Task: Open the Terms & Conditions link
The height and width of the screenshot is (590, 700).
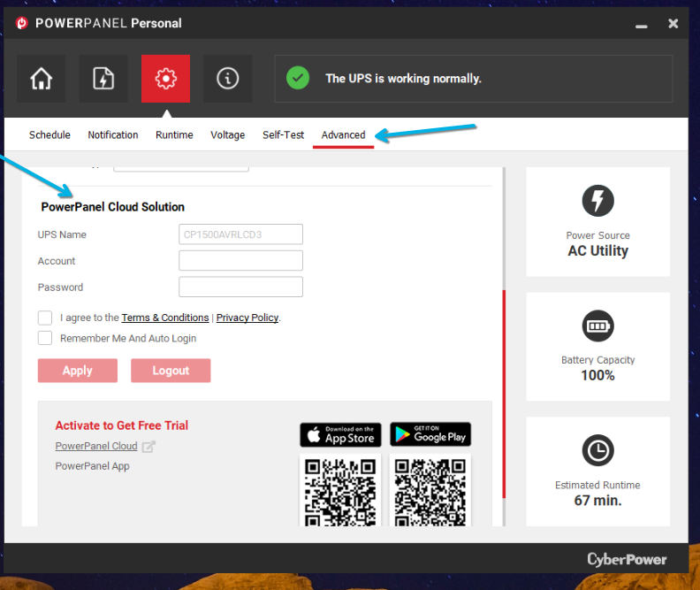Action: 165,318
